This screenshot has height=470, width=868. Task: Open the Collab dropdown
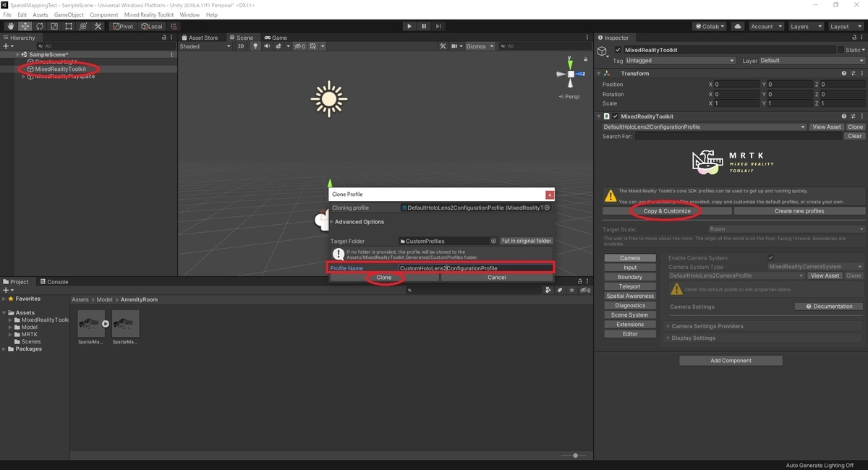coord(710,26)
